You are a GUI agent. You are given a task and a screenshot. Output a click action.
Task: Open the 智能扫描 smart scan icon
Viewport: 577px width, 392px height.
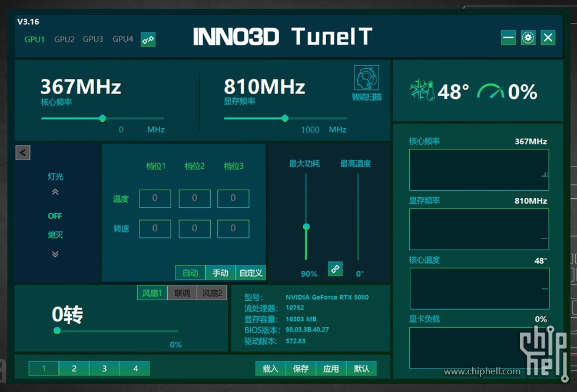click(366, 78)
